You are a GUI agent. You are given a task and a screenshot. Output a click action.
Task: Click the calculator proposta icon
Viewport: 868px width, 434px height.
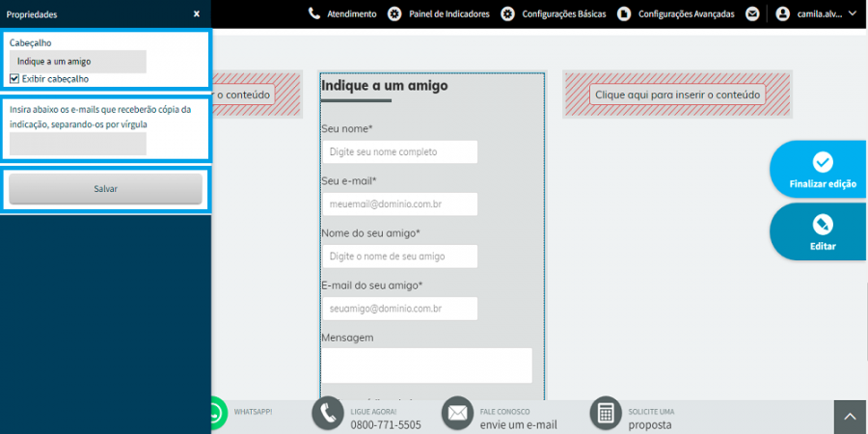pos(607,414)
